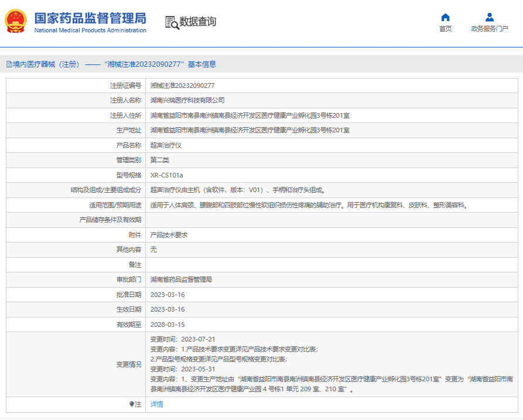The image size is (523, 420).
Task: Select model XR-CS101a value
Action: click(166, 175)
